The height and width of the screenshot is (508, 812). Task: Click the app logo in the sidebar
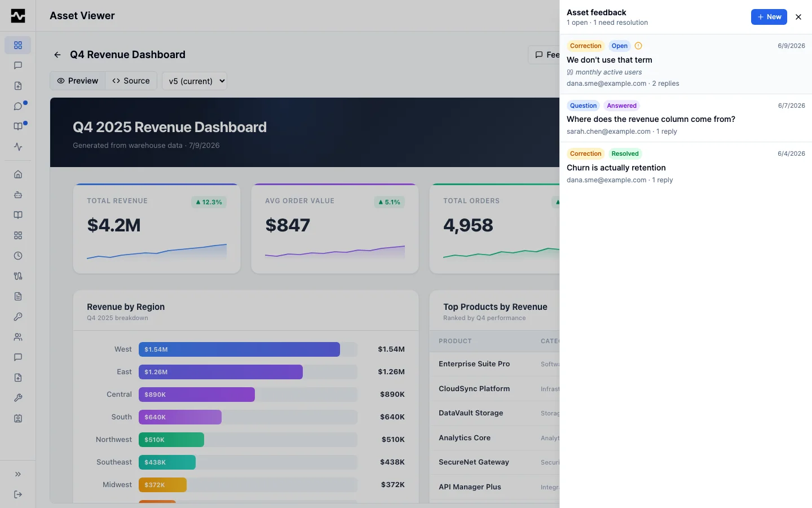click(x=18, y=16)
